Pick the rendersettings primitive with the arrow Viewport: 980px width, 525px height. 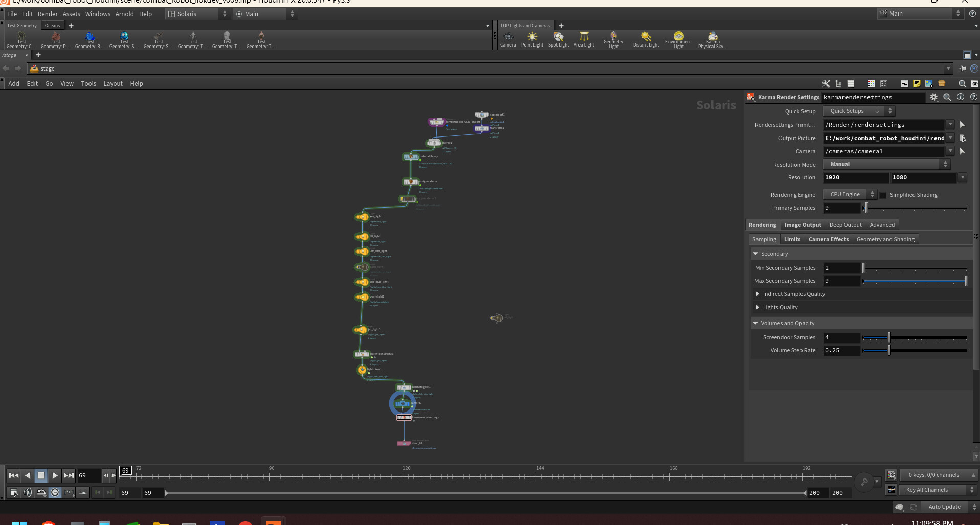pyautogui.click(x=962, y=125)
